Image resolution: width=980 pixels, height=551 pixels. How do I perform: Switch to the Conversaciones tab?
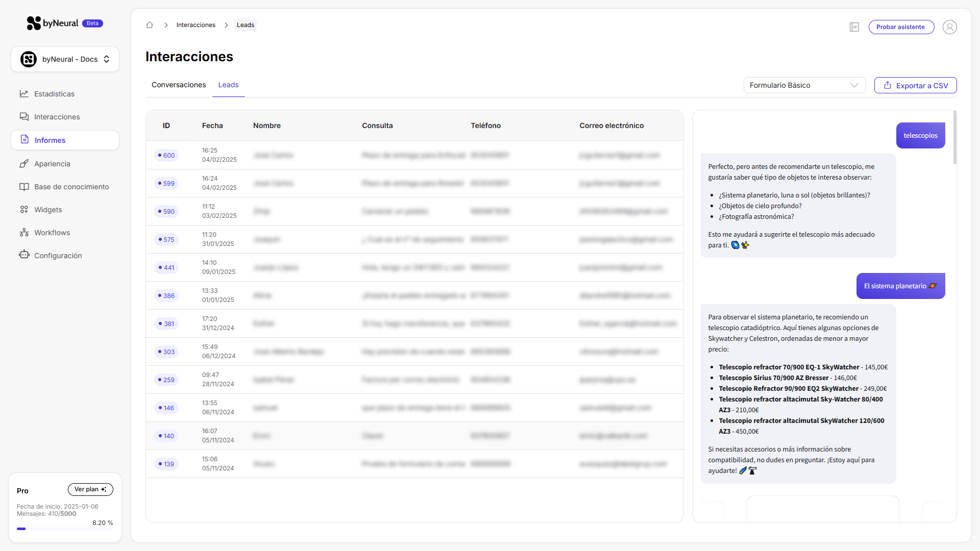pos(179,85)
